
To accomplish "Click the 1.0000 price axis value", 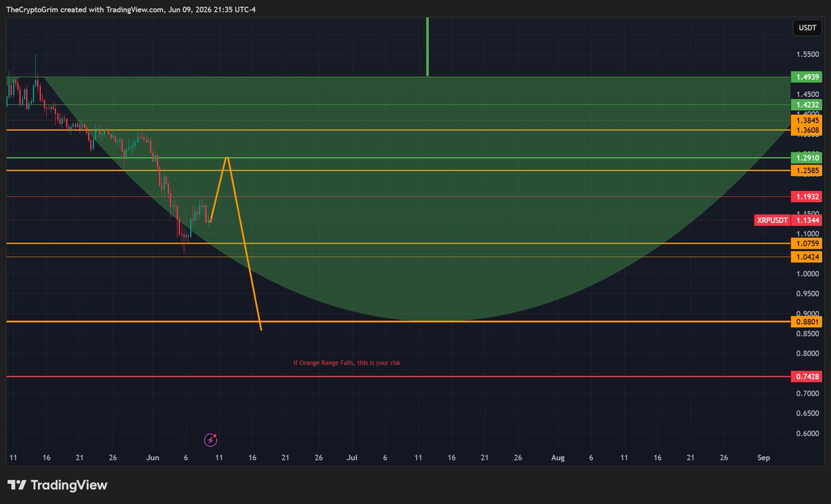I will pos(807,274).
